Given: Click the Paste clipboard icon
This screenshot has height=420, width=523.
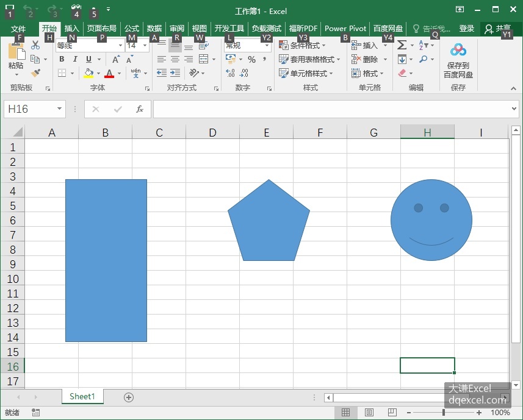Looking at the screenshot, I should coord(16,52).
